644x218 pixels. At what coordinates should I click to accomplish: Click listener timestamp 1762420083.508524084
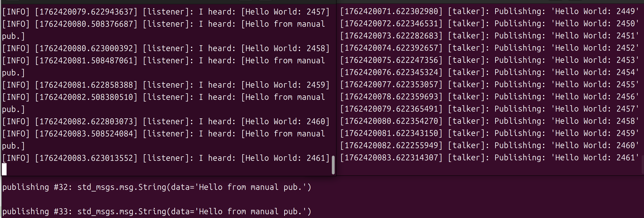click(86, 134)
